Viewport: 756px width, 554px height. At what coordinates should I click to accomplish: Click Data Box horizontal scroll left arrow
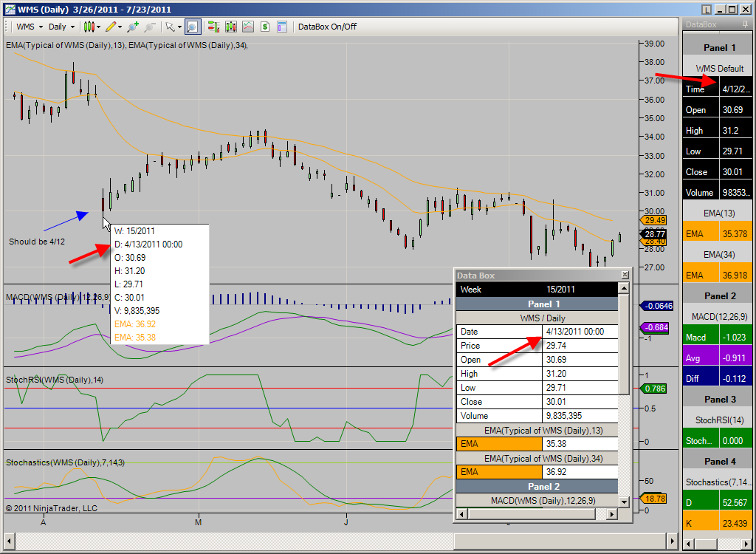[x=461, y=514]
